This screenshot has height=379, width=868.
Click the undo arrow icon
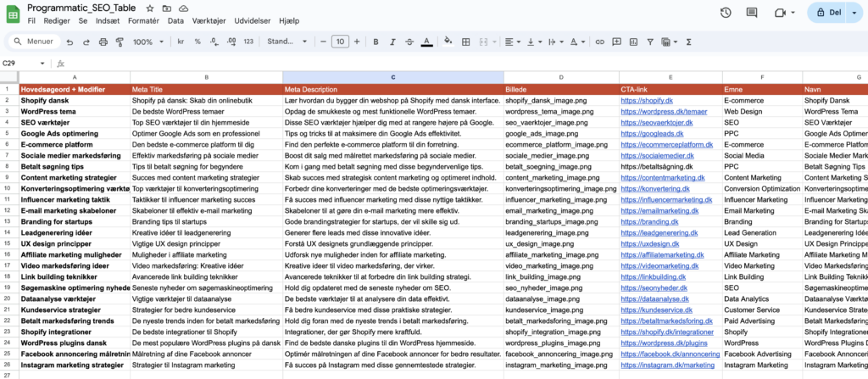(x=70, y=42)
